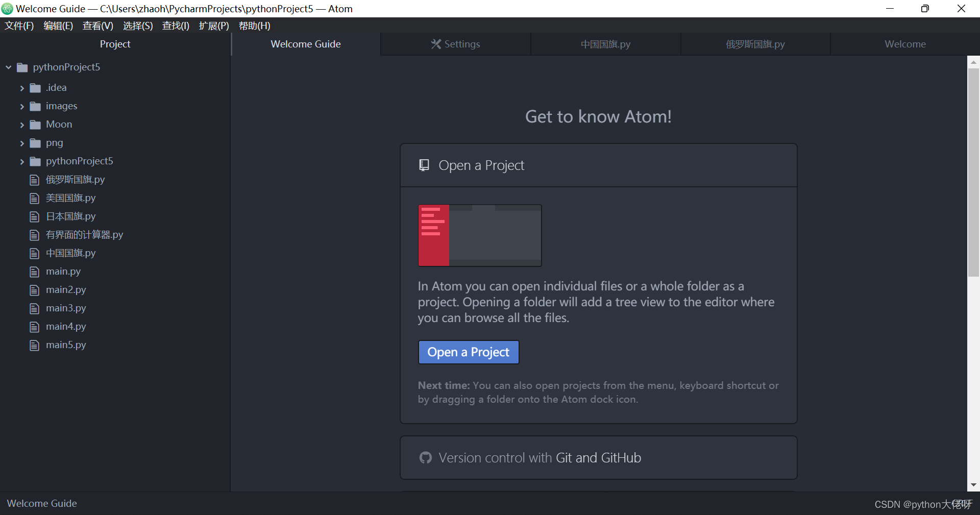The image size is (980, 515).
Task: Click the scrollbar down arrow
Action: coord(974,485)
